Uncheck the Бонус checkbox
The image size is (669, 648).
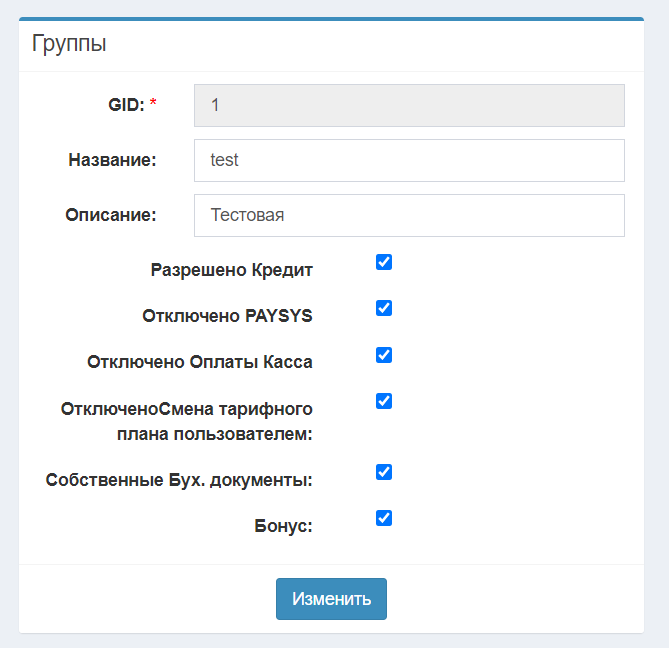(x=384, y=518)
